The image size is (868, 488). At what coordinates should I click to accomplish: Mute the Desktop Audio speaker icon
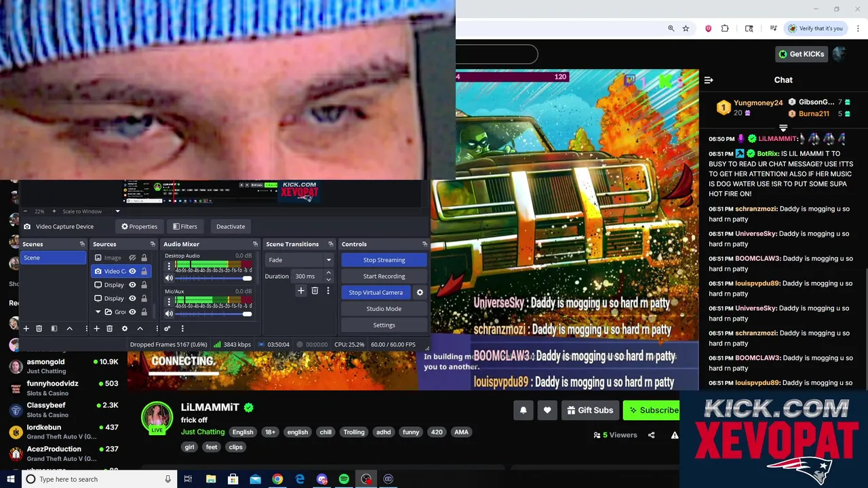[x=169, y=279]
